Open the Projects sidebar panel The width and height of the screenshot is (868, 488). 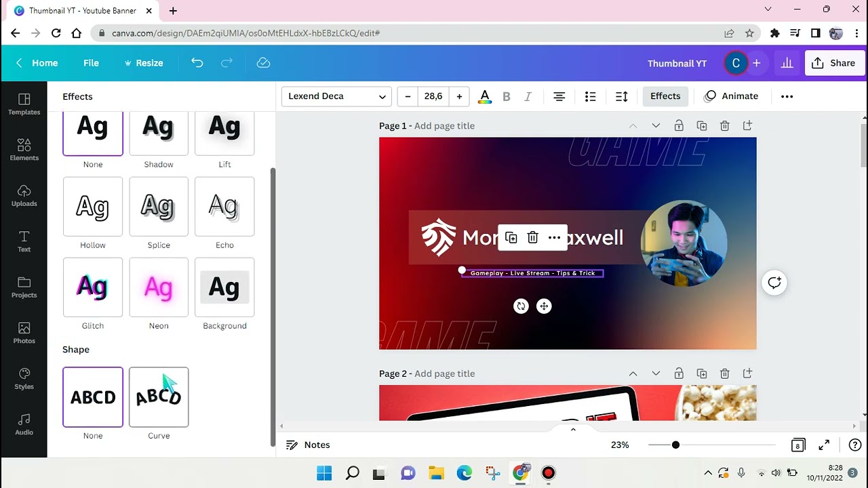(x=24, y=287)
